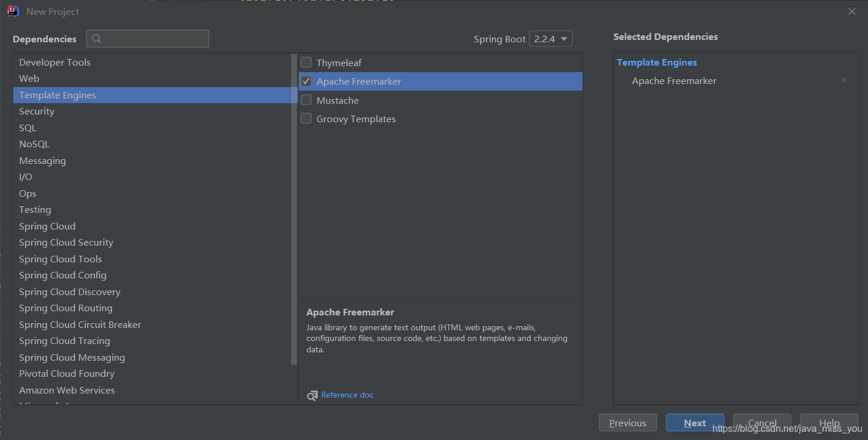The width and height of the screenshot is (868, 440).
Task: Click the Thymeleaf dependency label
Action: 339,63
